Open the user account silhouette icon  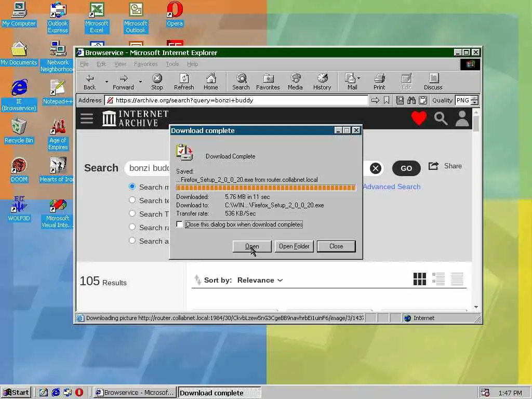pyautogui.click(x=462, y=118)
